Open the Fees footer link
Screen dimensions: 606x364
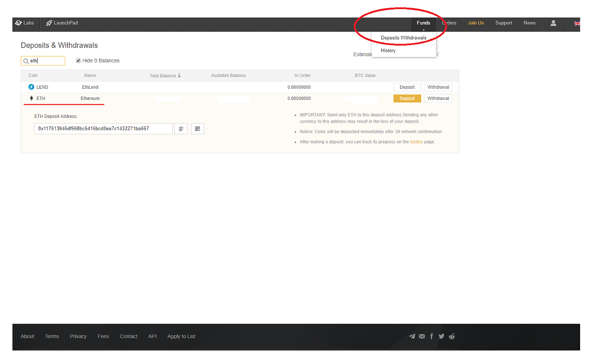pos(103,336)
